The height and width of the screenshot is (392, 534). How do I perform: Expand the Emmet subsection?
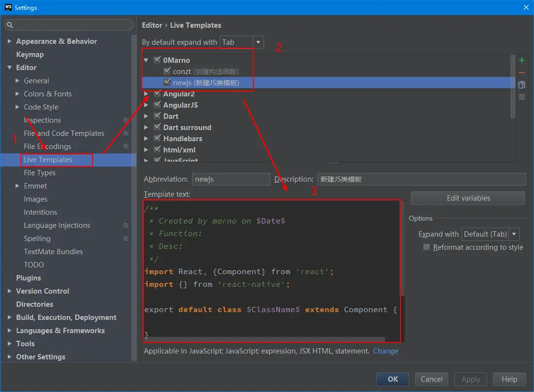(x=18, y=186)
